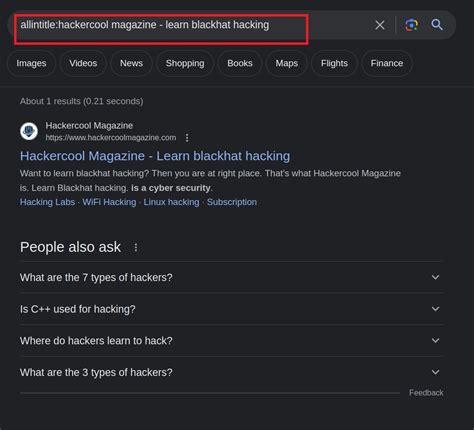Click Hackercool Magazine site name above URL
The width and height of the screenshot is (474, 430).
click(x=89, y=126)
